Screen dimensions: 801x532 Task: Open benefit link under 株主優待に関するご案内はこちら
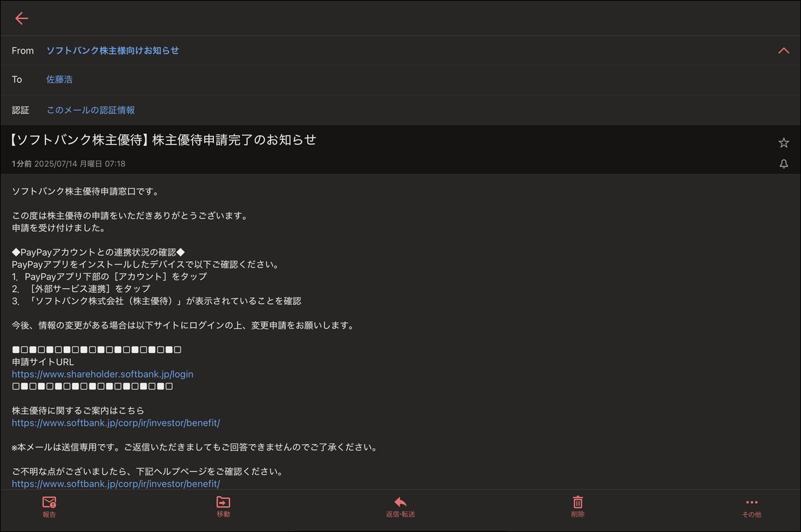116,423
